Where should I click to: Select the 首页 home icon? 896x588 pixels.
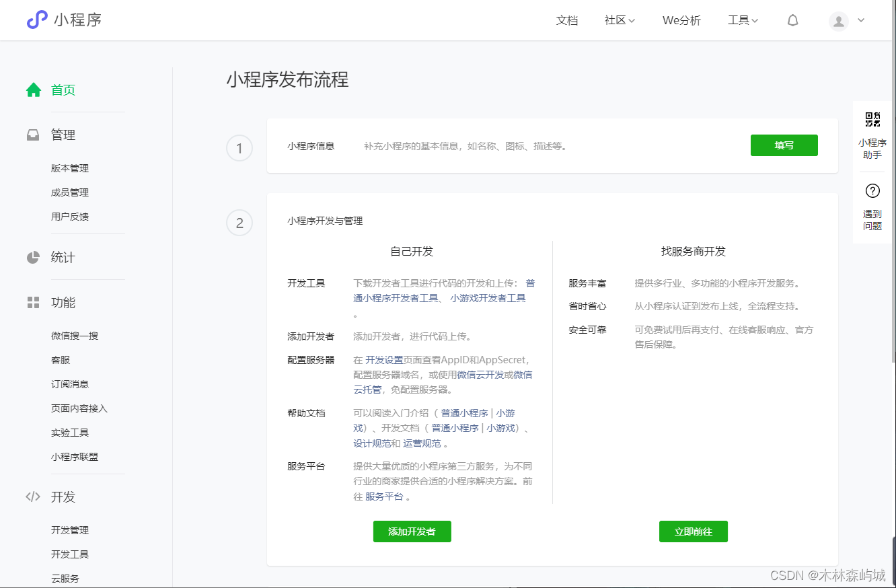coord(34,89)
